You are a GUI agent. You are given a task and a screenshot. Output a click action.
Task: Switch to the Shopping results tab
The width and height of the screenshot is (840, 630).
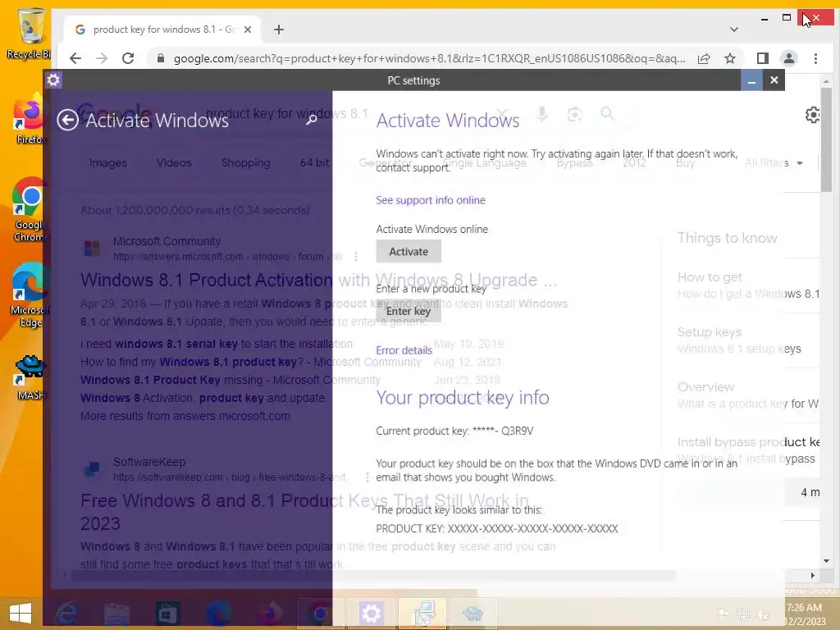tap(246, 163)
